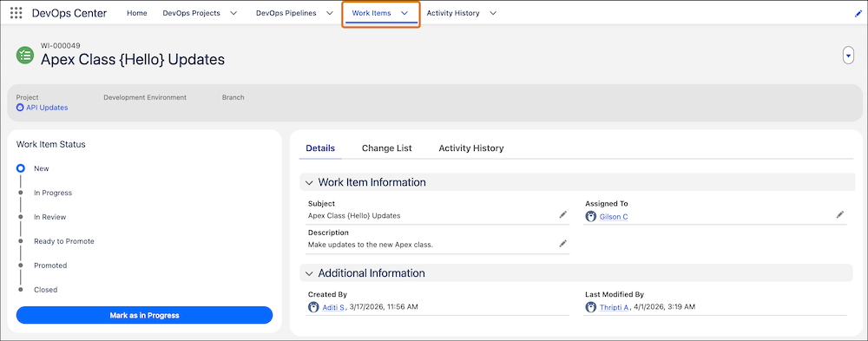The image size is (868, 341).
Task: Expand the DevOps Projects nav chevron
Action: coord(233,13)
